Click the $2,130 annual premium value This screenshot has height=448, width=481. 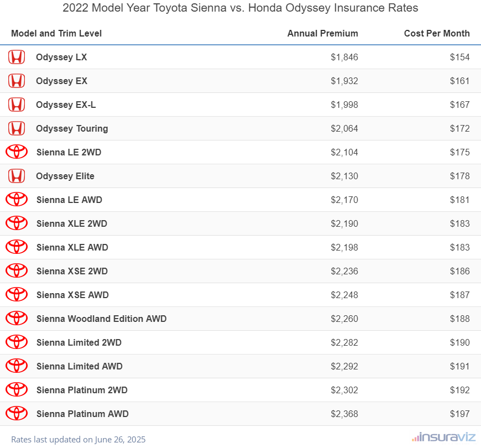344,176
